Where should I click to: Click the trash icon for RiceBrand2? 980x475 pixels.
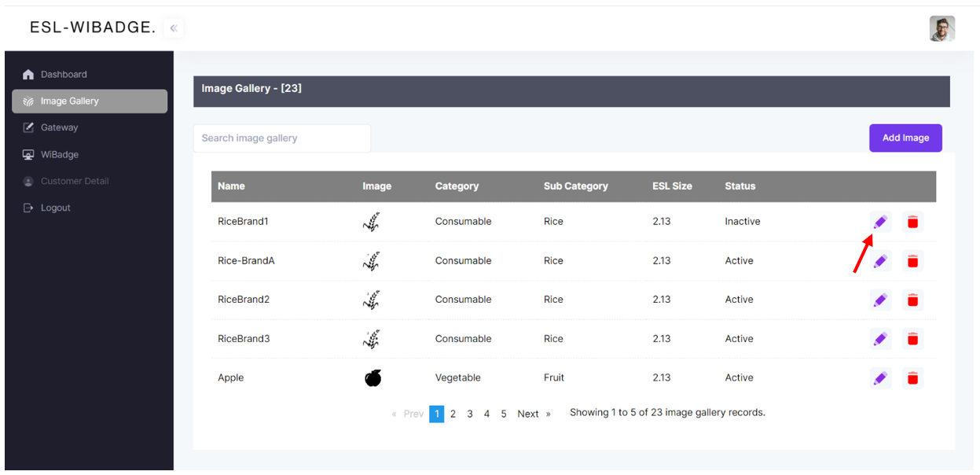(912, 300)
